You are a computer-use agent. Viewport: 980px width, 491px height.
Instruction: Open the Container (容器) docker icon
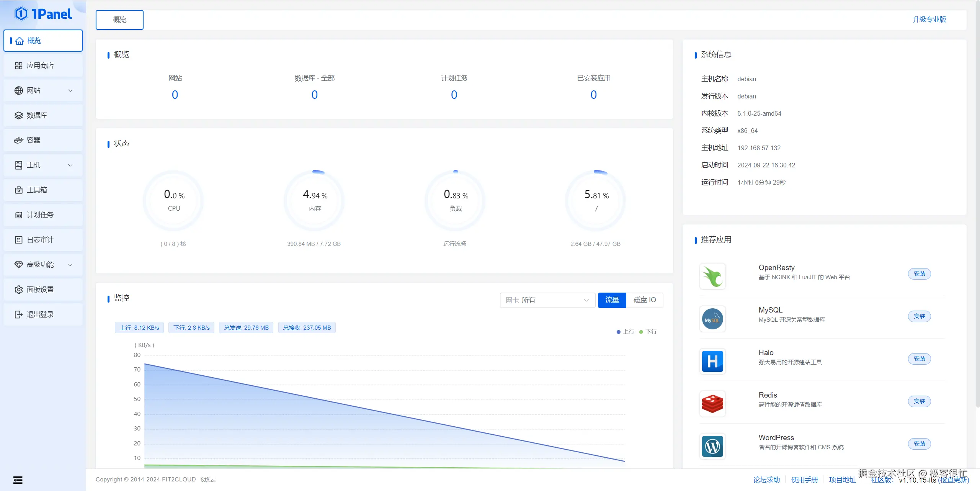pyautogui.click(x=18, y=141)
